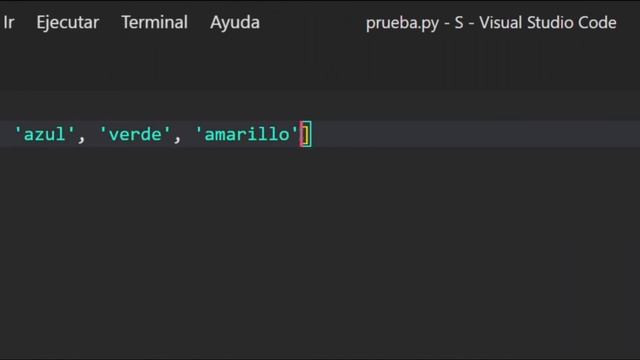Click the 'amarillo' string in the code
640x360 pixels.
point(247,134)
